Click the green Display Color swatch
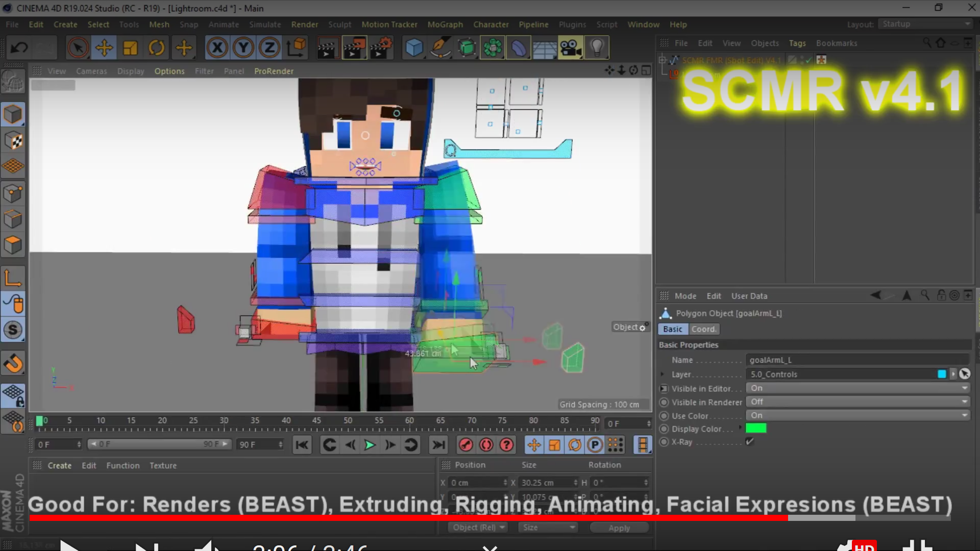This screenshot has width=980, height=551. (756, 428)
